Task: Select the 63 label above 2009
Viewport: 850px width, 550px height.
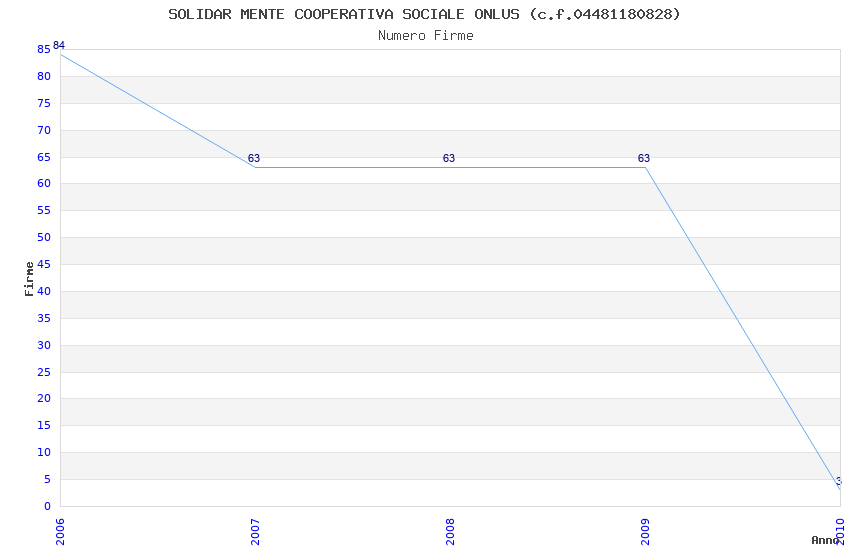Action: pyautogui.click(x=643, y=158)
